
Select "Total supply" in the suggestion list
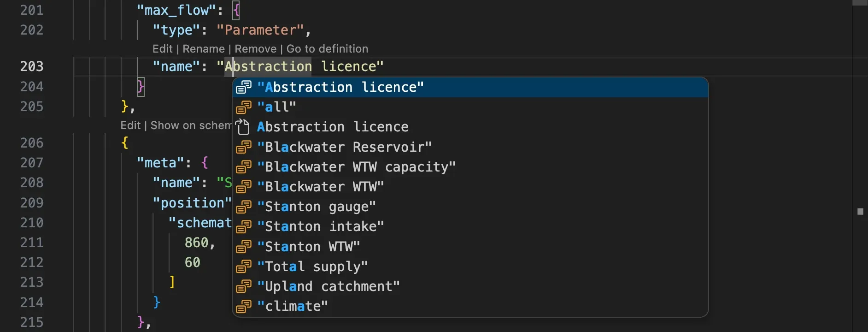(x=470, y=267)
